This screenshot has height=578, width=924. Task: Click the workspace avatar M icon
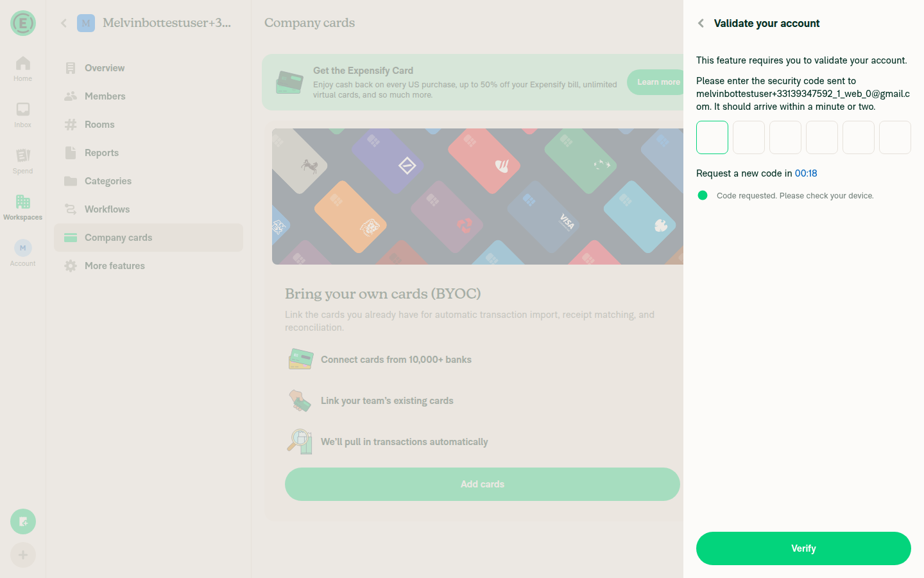[86, 23]
